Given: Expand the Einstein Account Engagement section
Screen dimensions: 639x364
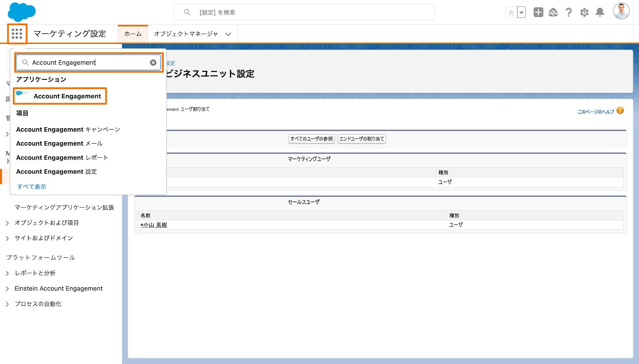Looking at the screenshot, I should (7, 289).
